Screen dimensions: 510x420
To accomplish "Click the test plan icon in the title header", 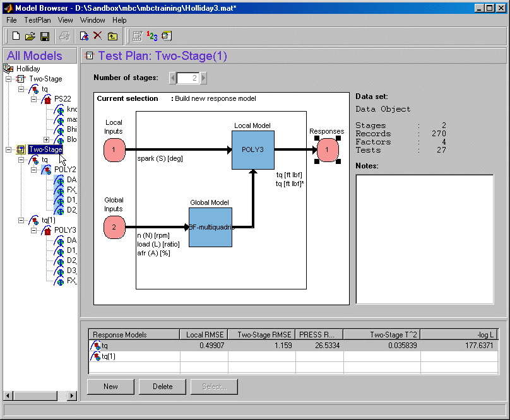I will [90, 56].
